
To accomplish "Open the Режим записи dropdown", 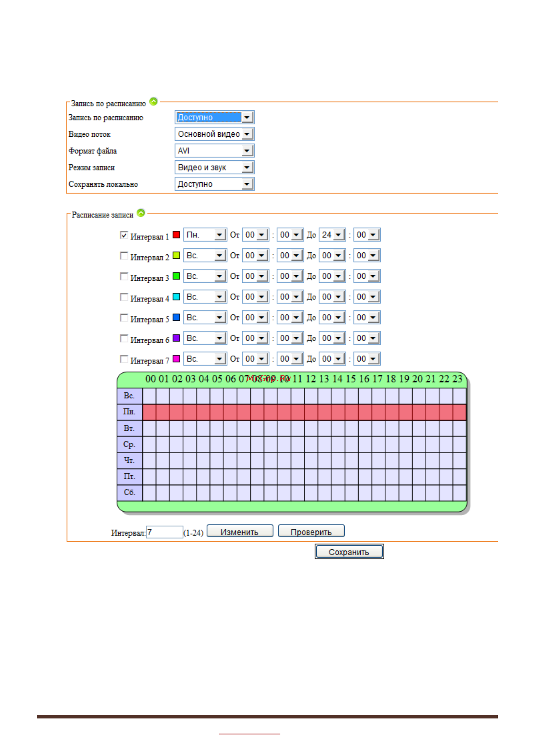I will tap(214, 167).
